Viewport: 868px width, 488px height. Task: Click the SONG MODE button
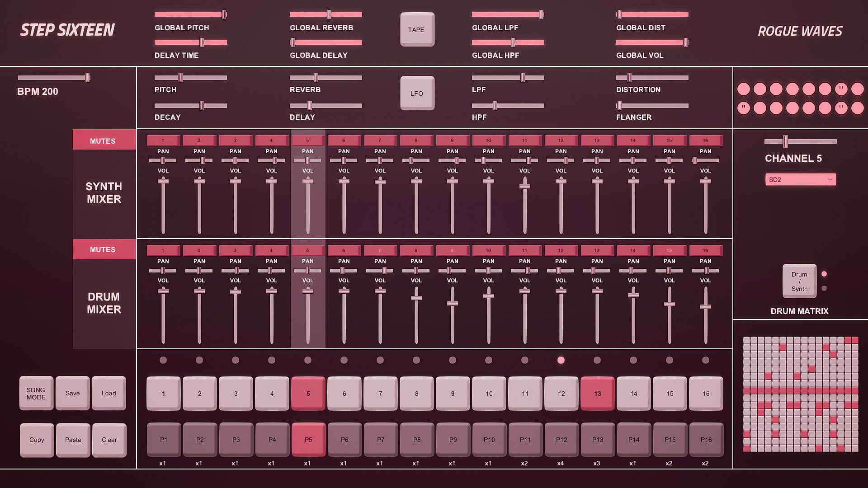coord(36,393)
